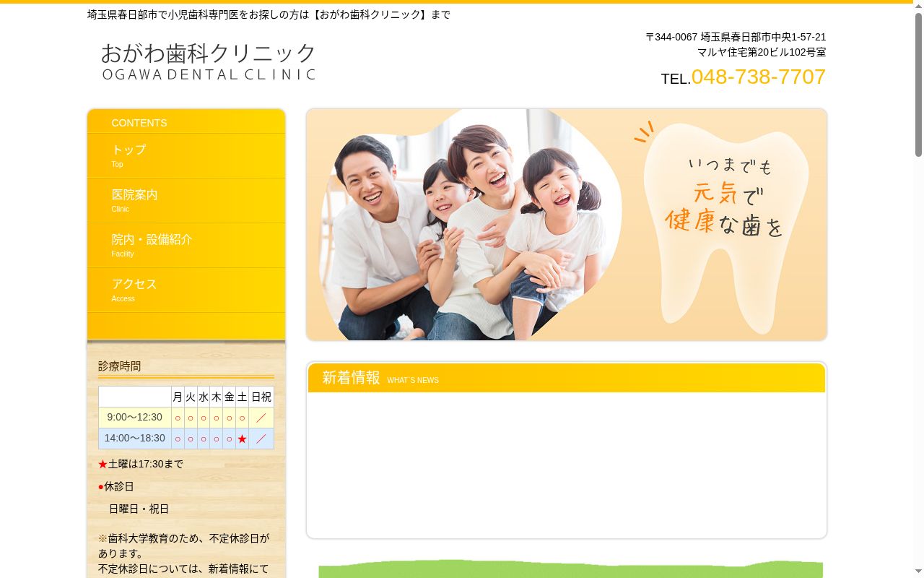Click the 金 column header
This screenshot has height=578, width=924.
[230, 397]
